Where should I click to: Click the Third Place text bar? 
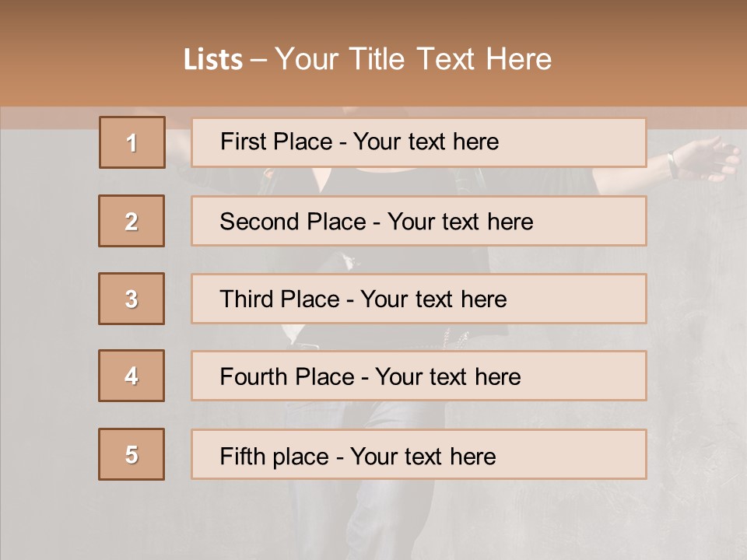coord(419,299)
